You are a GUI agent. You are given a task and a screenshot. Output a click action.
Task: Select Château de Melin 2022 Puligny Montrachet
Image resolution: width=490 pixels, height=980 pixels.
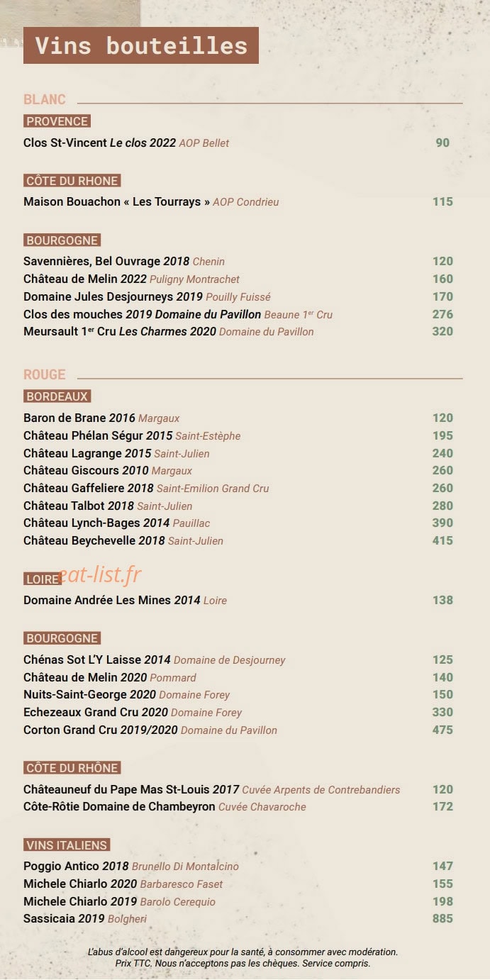(x=131, y=279)
